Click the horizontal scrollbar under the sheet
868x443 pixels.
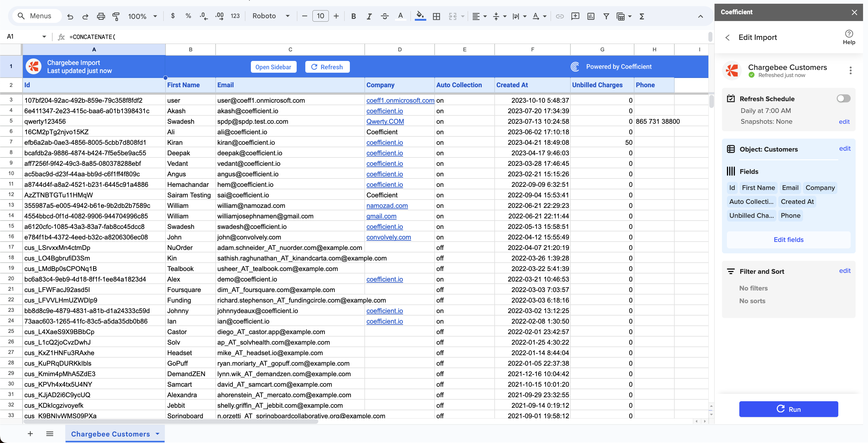pos(170,421)
